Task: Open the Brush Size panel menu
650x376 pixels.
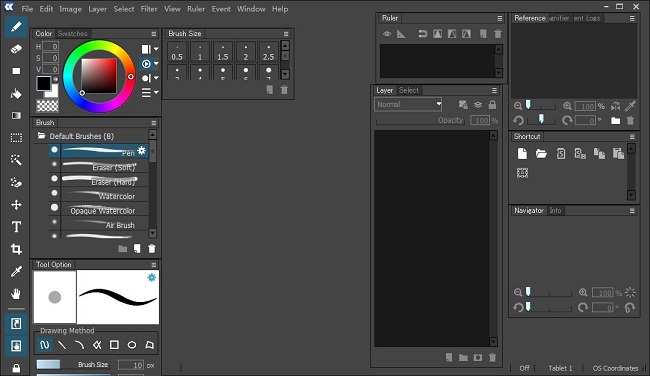Action: point(286,34)
